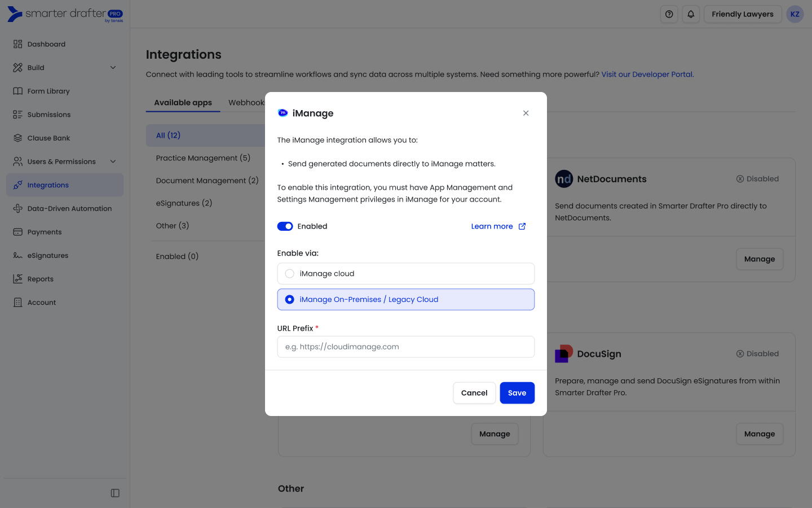Click Cancel in the iManage dialog

click(474, 393)
